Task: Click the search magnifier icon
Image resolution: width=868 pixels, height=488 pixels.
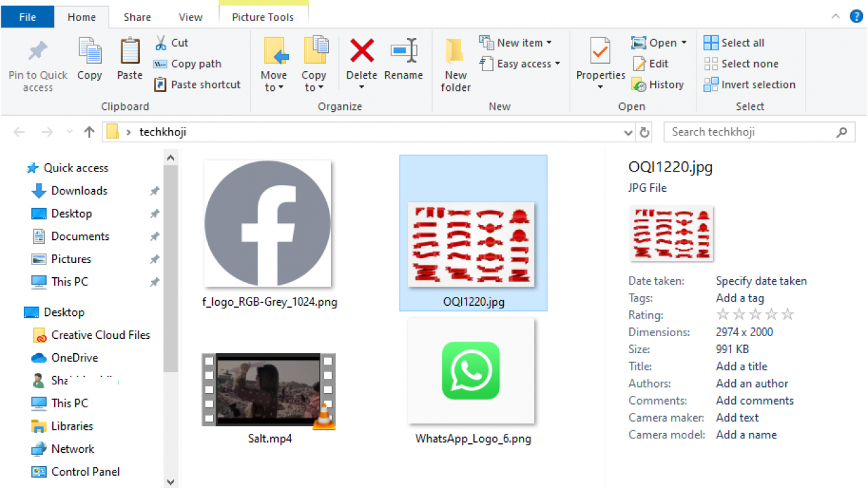Action: 842,132
